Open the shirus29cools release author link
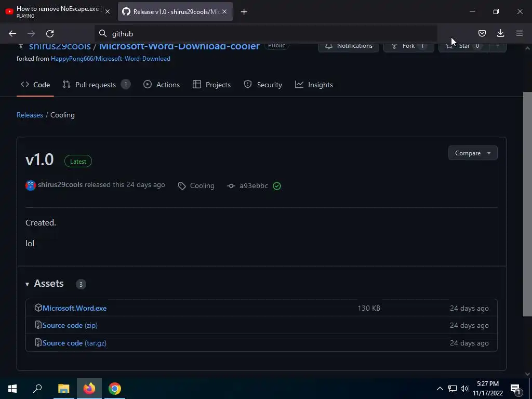The image size is (532, 399). [x=60, y=185]
